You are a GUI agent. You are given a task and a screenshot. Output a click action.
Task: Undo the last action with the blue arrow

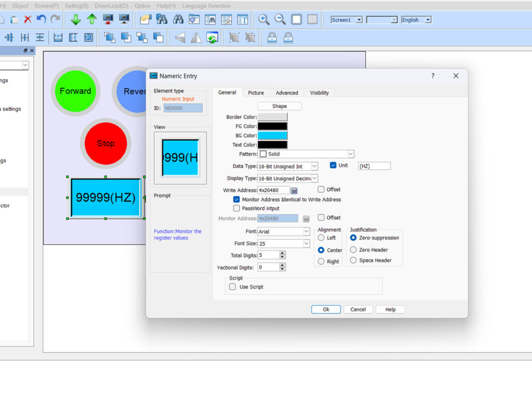42,20
